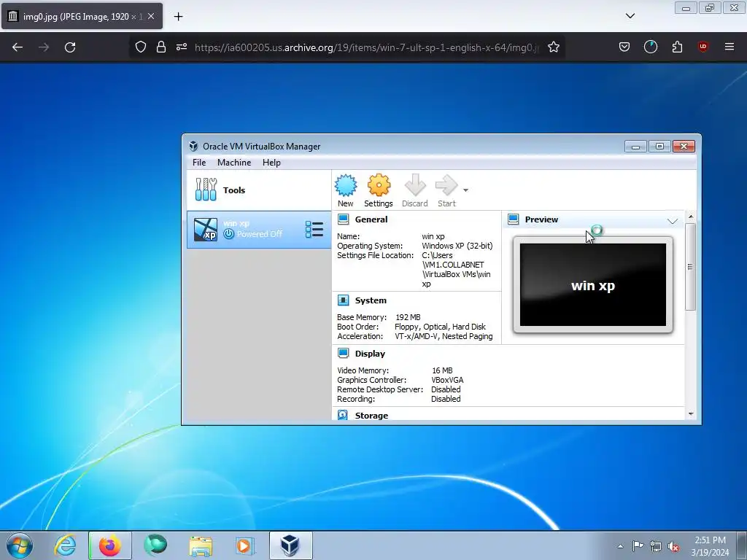The height and width of the screenshot is (560, 747).
Task: Click the Action Center flag tray icon
Action: pyautogui.click(x=638, y=545)
